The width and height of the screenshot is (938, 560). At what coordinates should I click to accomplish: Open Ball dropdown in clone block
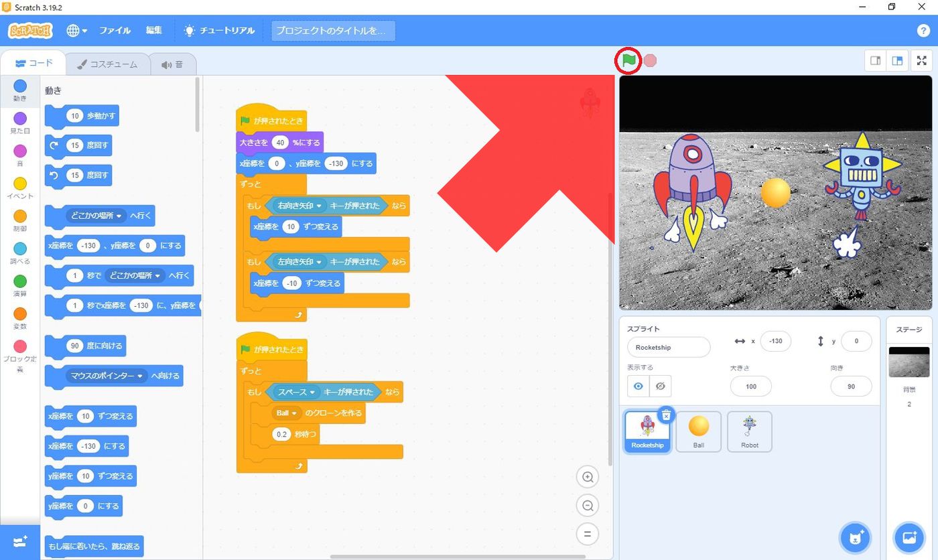[286, 413]
